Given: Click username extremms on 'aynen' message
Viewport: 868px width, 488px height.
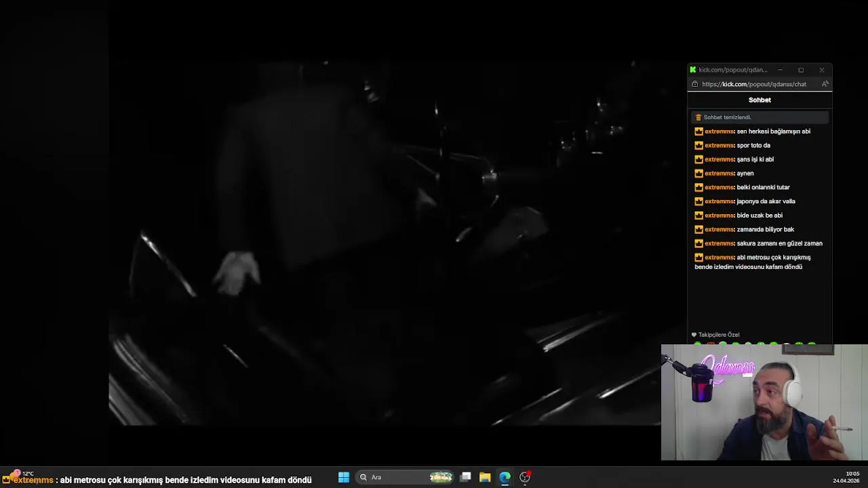Looking at the screenshot, I should (x=719, y=174).
